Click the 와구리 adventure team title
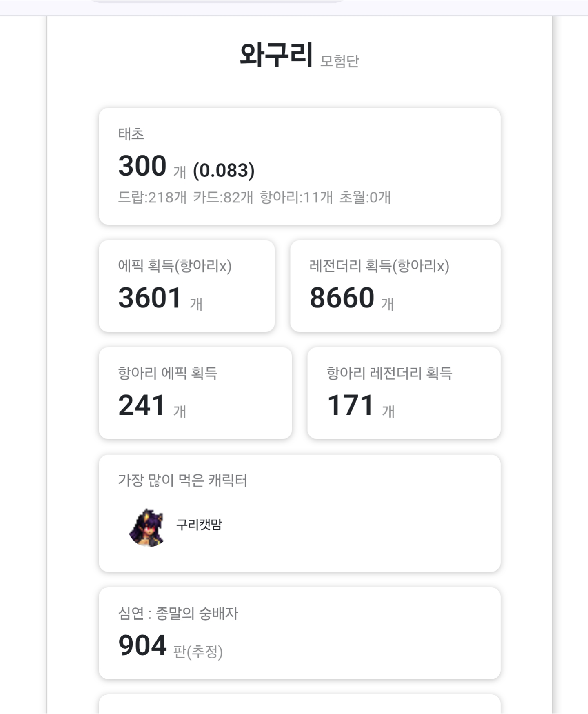Image resolution: width=588 pixels, height=714 pixels. [x=276, y=55]
